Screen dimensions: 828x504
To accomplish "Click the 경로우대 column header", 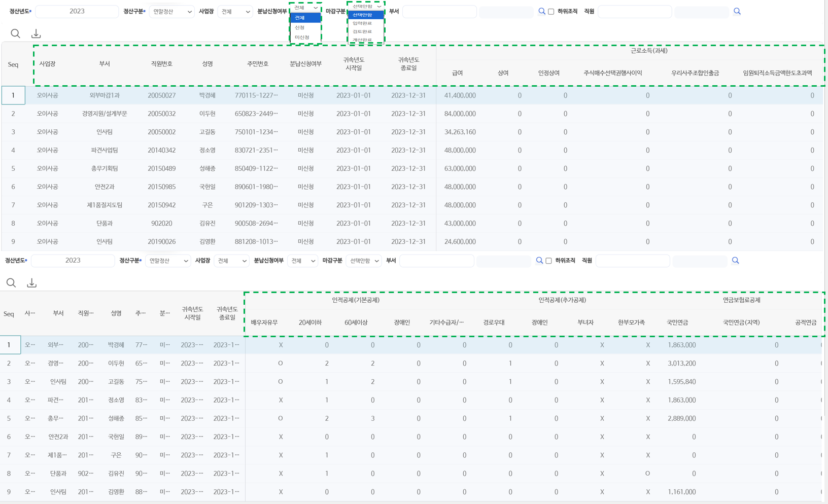I will pos(494,322).
